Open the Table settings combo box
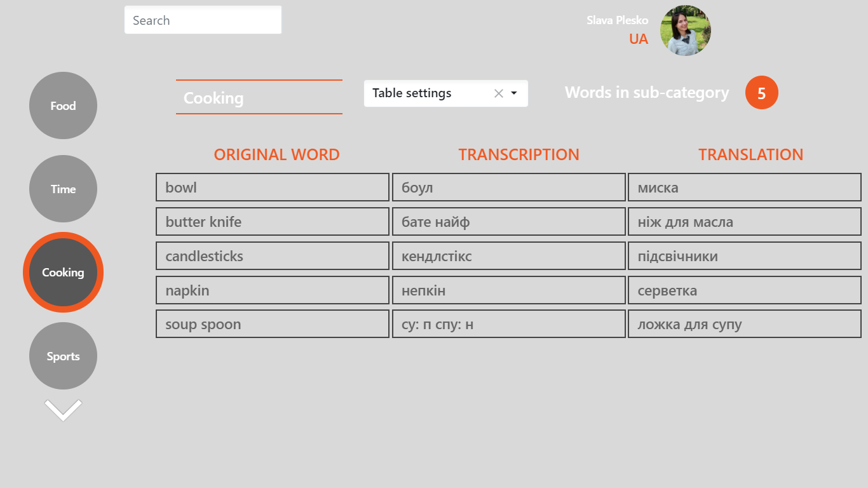The width and height of the screenshot is (868, 488). (x=445, y=93)
